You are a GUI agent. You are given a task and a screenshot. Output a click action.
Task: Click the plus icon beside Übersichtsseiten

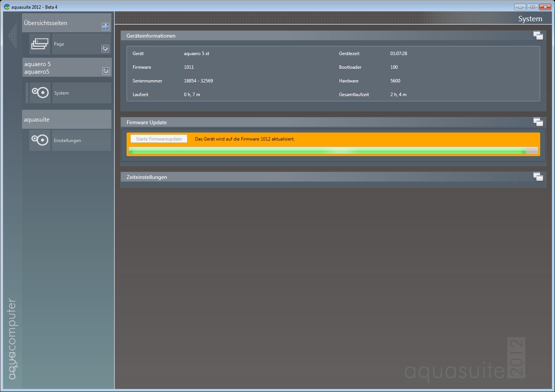(x=106, y=27)
